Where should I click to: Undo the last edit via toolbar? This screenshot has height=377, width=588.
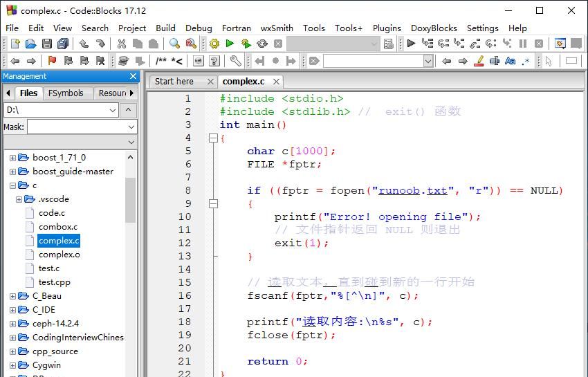click(84, 44)
